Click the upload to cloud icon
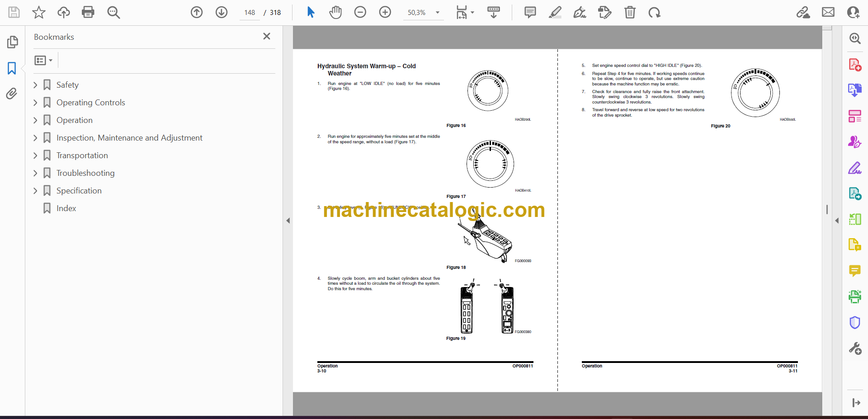This screenshot has width=868, height=419. [x=64, y=12]
